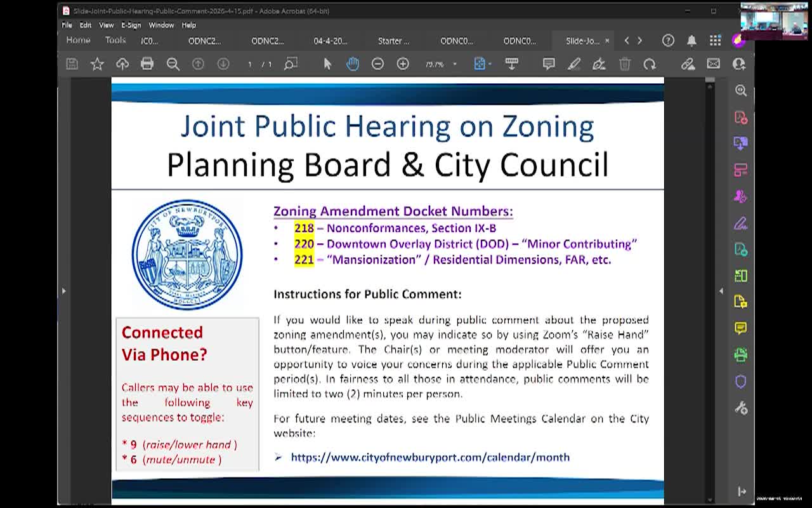The image size is (812, 508).
Task: Expand the right tools pane arrow
Action: point(722,291)
